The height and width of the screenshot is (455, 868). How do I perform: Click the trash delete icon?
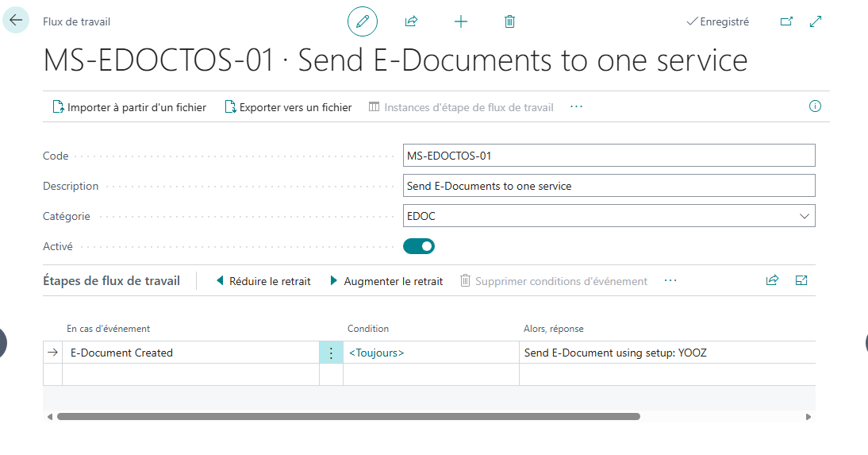[x=509, y=21]
